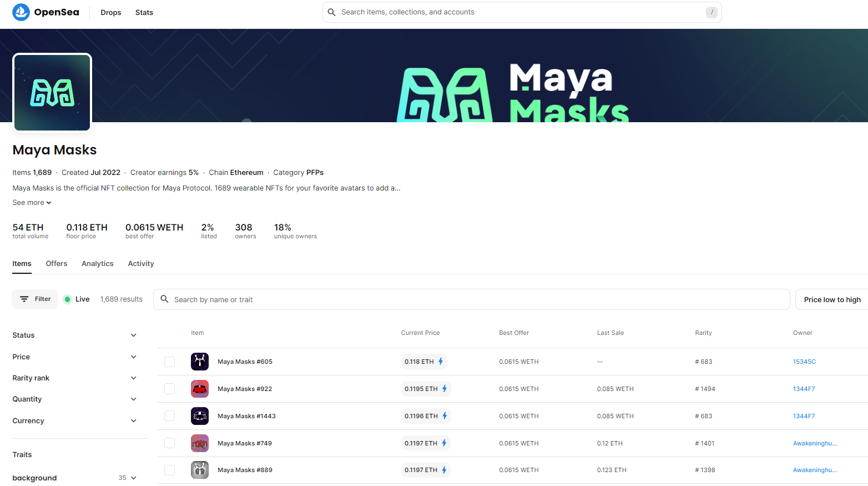The width and height of the screenshot is (868, 486).
Task: Open Maya Masks #1443 thumbnail
Action: pyautogui.click(x=200, y=416)
